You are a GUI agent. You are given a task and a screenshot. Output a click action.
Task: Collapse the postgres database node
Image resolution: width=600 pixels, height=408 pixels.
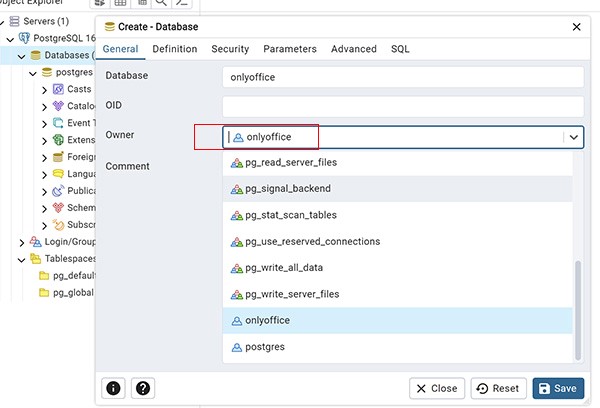(x=33, y=73)
